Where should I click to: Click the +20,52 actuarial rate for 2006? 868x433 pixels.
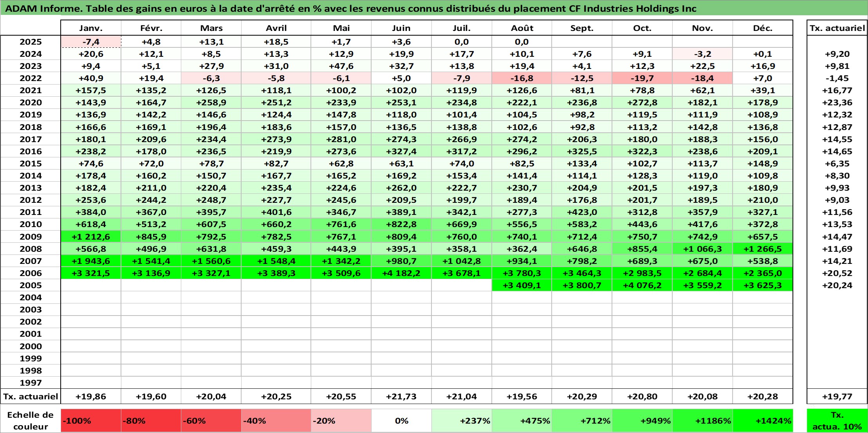coord(837,273)
